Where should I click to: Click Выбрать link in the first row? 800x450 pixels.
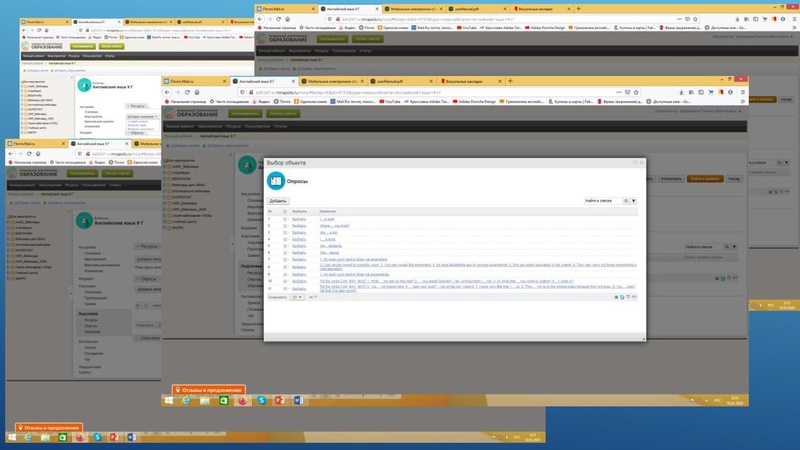300,219
